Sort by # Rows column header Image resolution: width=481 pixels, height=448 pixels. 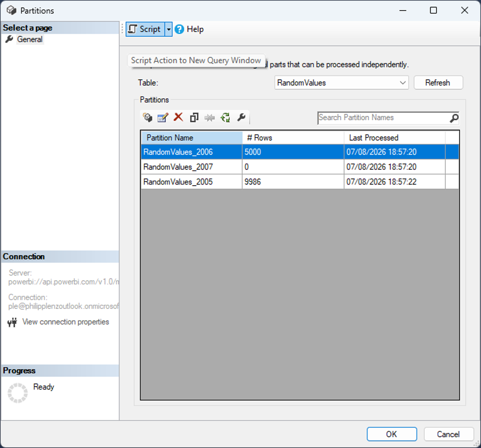[x=293, y=138]
